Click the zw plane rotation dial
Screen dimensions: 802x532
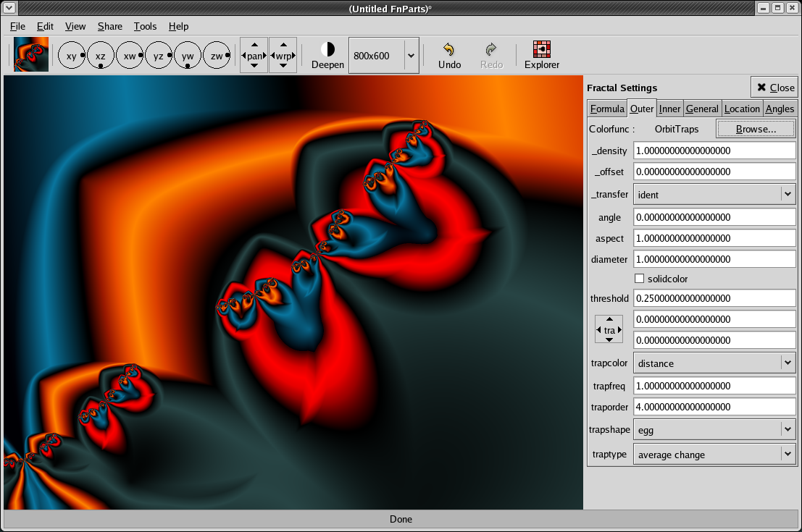[x=217, y=56]
